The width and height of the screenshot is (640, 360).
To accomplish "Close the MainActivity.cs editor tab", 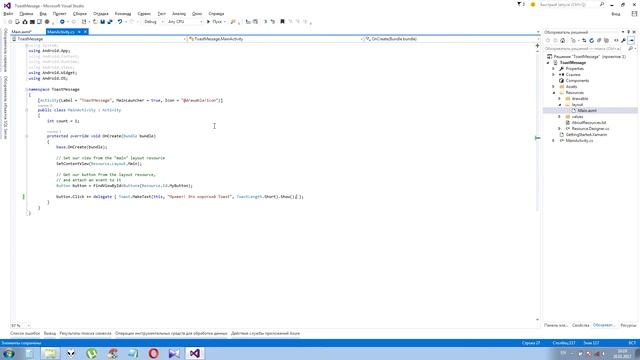I will click(x=85, y=32).
